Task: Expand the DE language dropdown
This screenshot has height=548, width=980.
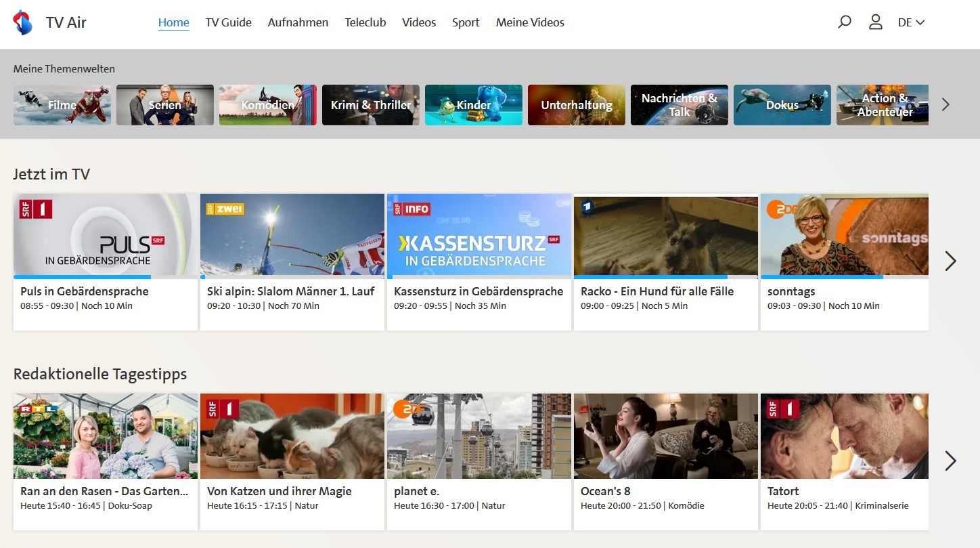Action: click(911, 22)
